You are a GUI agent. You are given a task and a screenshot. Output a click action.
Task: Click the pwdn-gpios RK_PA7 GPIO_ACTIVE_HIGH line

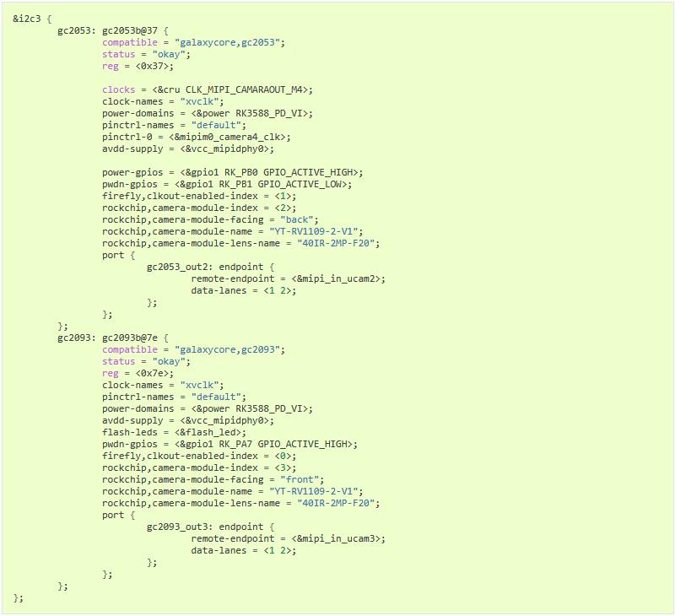click(x=229, y=444)
